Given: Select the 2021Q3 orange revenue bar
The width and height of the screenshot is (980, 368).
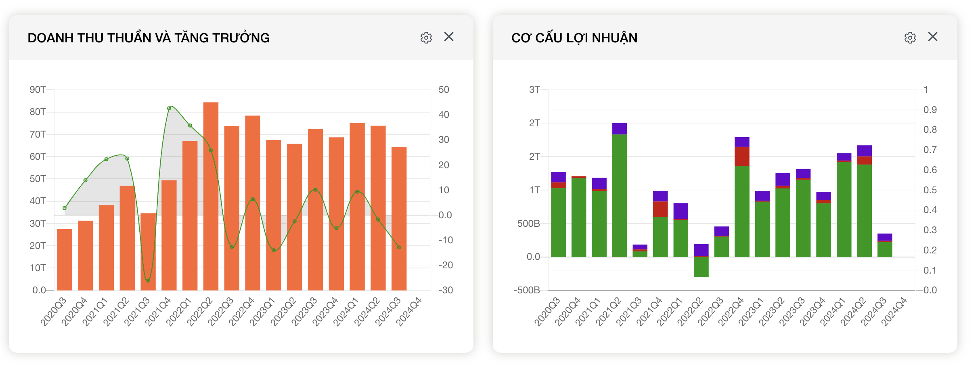Looking at the screenshot, I should (x=148, y=251).
